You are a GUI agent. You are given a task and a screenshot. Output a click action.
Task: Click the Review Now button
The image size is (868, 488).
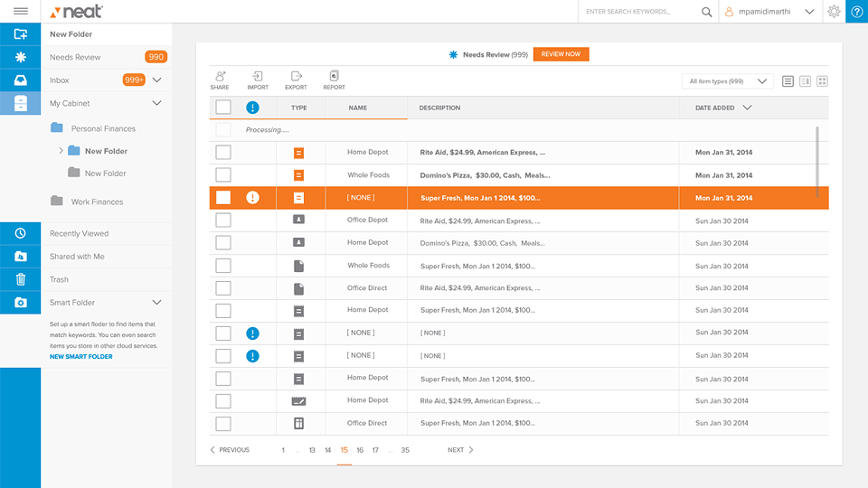click(561, 54)
